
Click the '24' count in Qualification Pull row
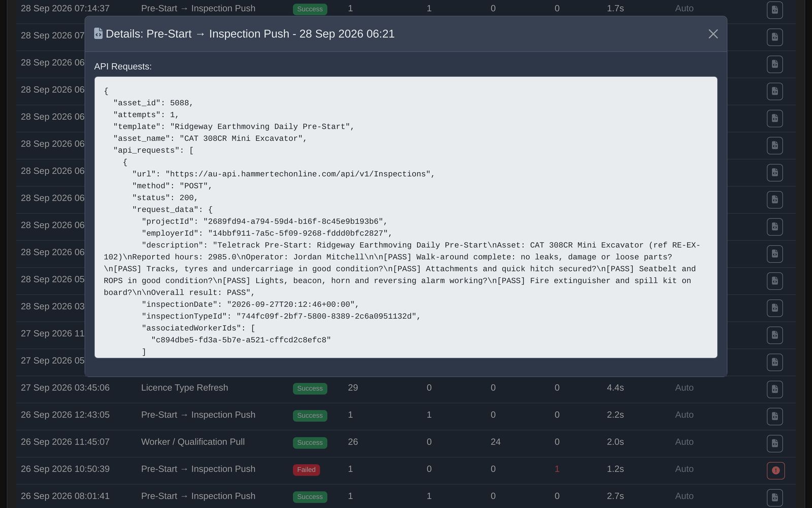tap(495, 442)
